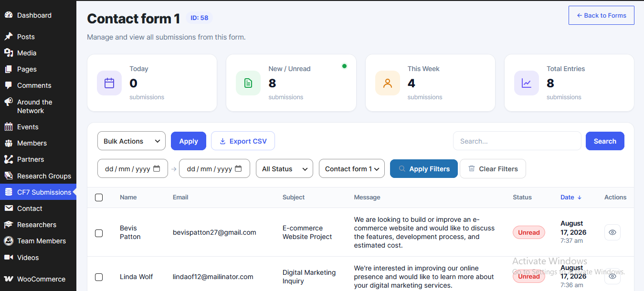Click the start date input field

[x=133, y=168]
